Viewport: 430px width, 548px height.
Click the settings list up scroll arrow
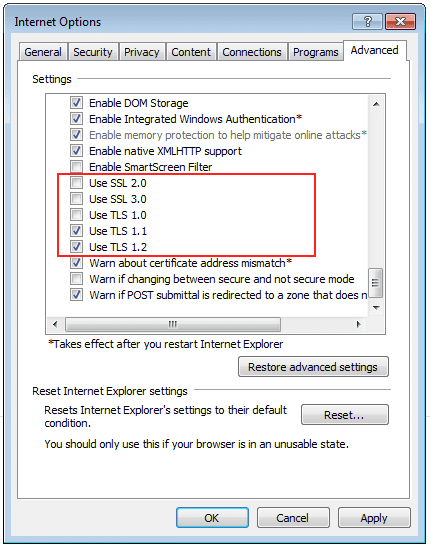pyautogui.click(x=376, y=104)
